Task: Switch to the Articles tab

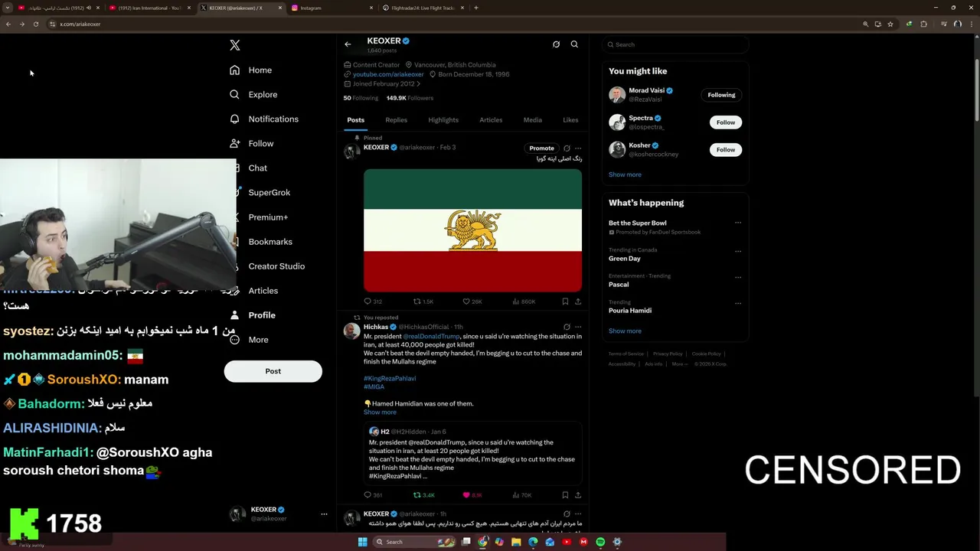Action: 491,120
